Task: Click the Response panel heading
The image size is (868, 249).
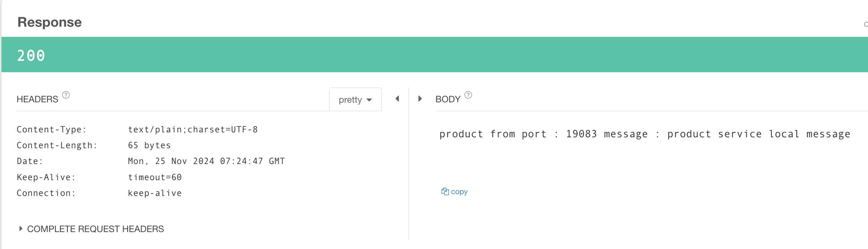Action: 50,22
